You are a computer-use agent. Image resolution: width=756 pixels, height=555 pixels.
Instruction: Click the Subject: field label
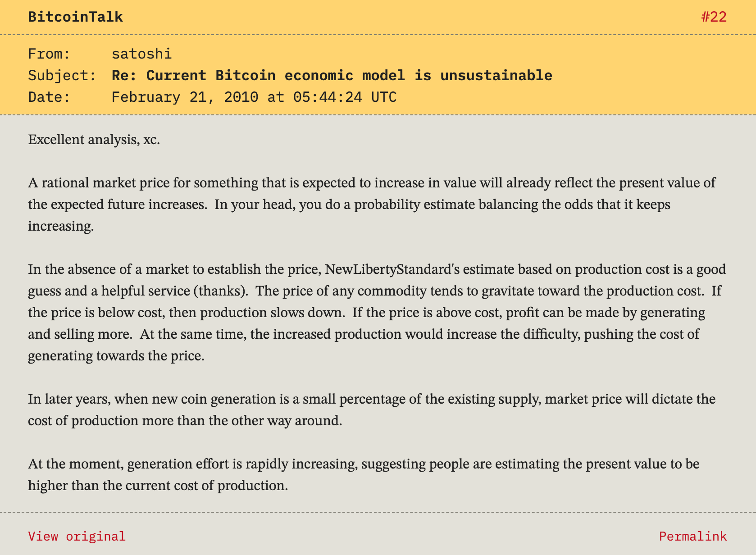coord(62,75)
